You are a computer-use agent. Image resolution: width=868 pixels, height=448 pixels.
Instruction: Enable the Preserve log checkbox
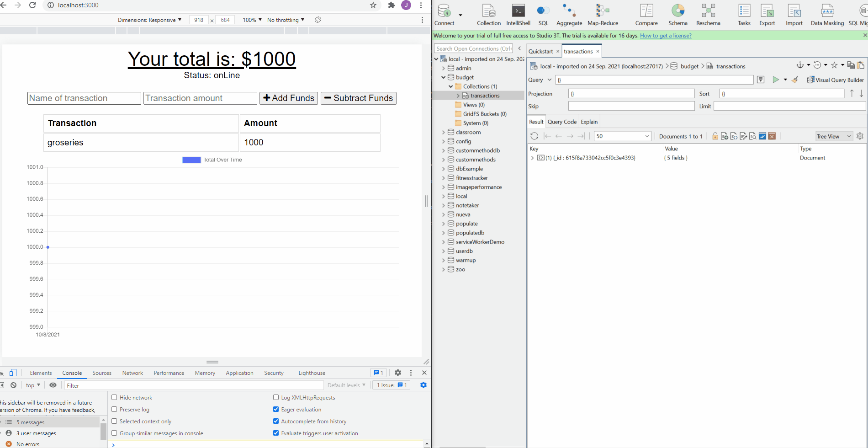(x=115, y=409)
